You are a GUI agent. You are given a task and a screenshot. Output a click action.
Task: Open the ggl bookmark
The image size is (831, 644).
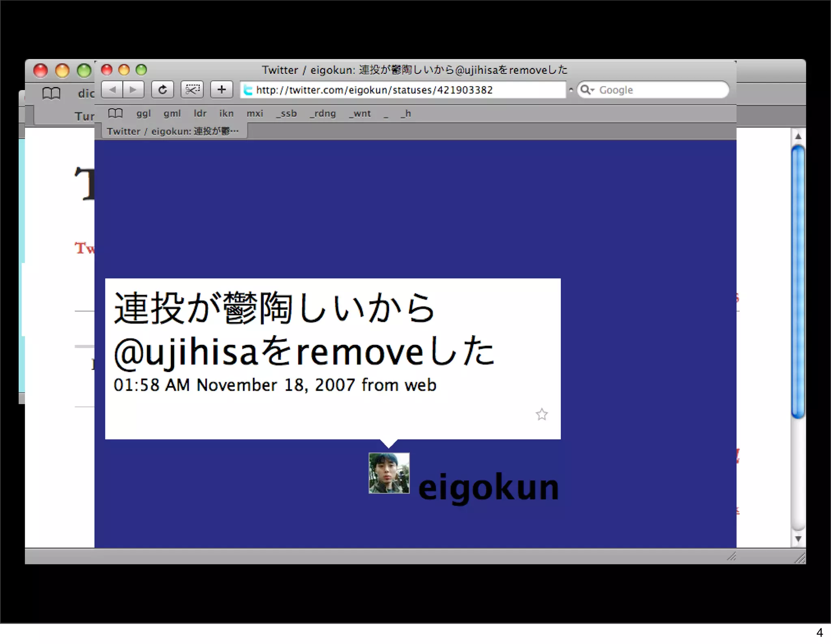tap(143, 114)
